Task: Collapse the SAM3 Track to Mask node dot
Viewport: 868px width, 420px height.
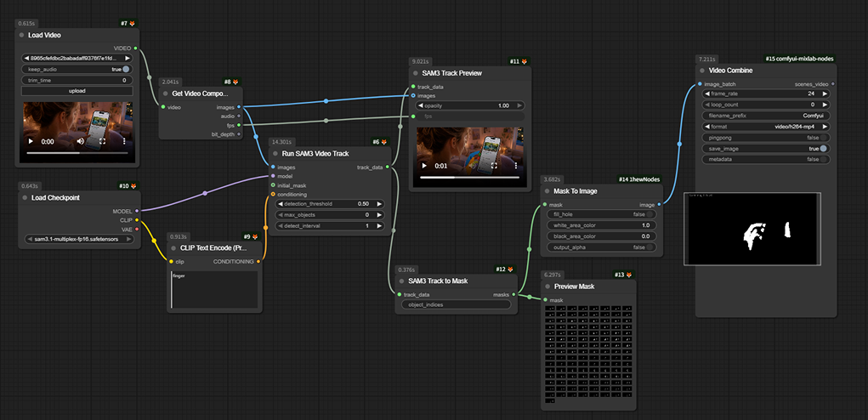Action: 401,281
